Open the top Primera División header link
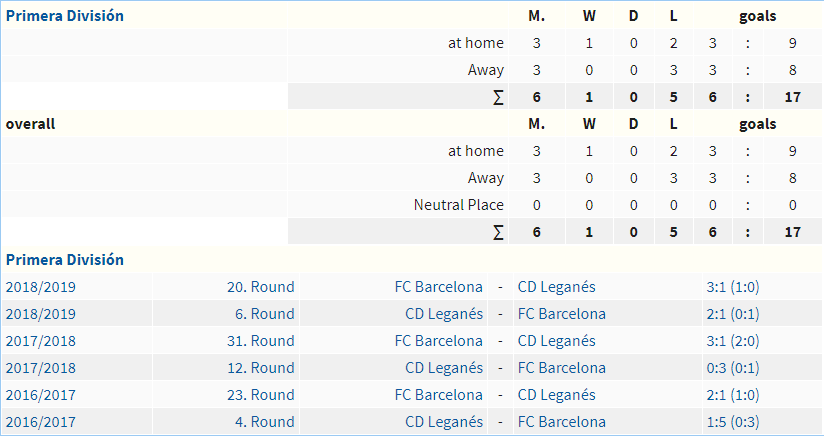Screen dimensions: 824x436 point(65,16)
